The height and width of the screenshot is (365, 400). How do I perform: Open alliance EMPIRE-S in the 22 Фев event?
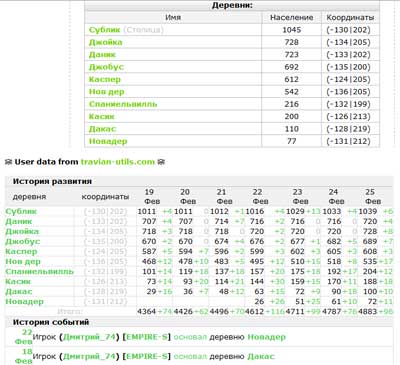pyautogui.click(x=146, y=337)
